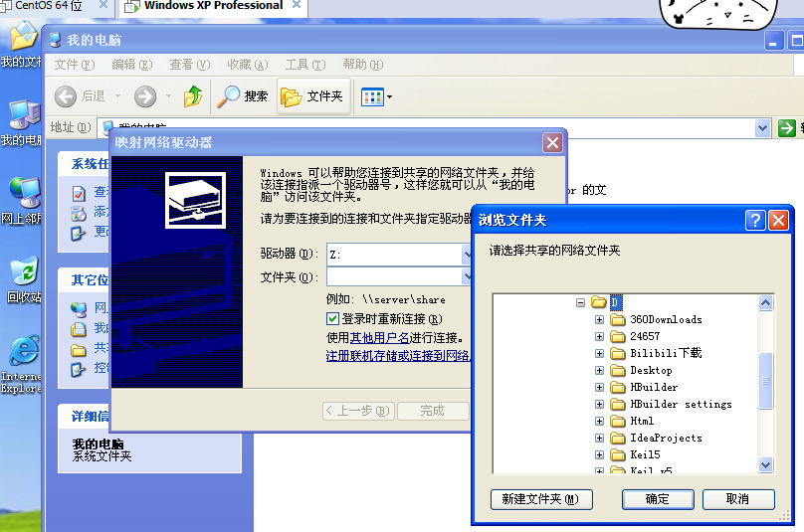Open the Network Neighborhood desktop icon
Image resolution: width=804 pixels, height=532 pixels.
coord(23,202)
